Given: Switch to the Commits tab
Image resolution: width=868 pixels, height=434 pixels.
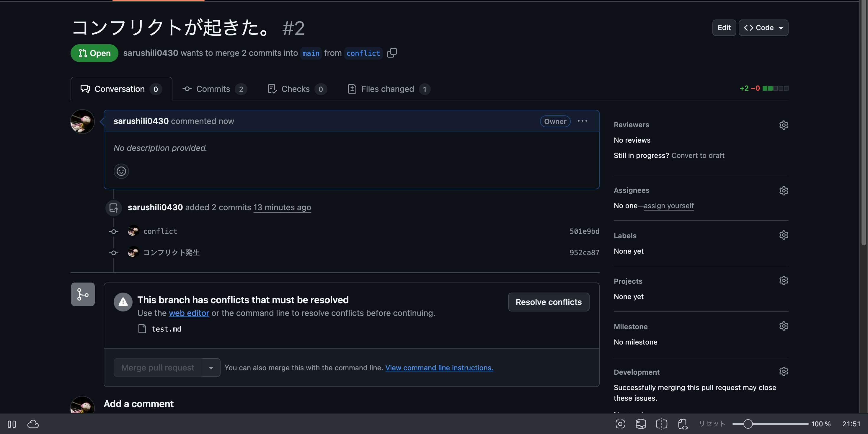Looking at the screenshot, I should coord(215,89).
